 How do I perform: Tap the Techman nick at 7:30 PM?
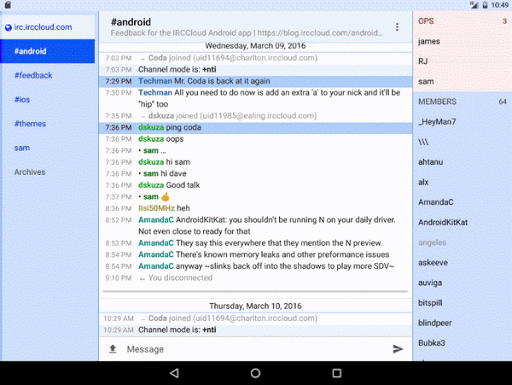[155, 92]
